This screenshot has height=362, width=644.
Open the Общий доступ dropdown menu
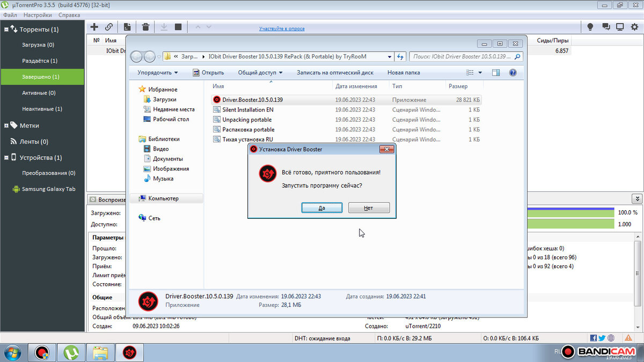point(260,72)
